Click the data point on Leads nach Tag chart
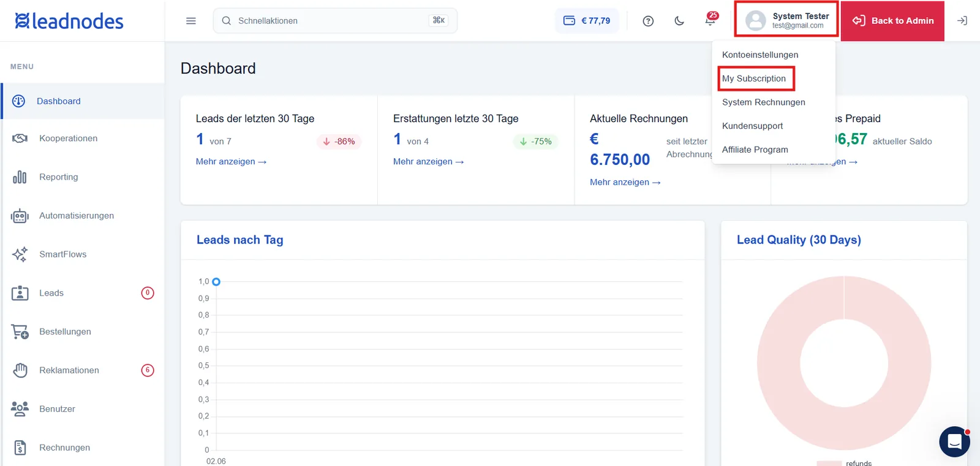The width and height of the screenshot is (980, 466). [216, 282]
